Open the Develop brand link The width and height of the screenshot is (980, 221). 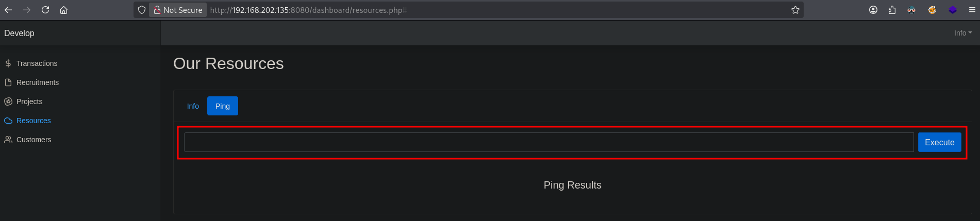click(x=19, y=33)
